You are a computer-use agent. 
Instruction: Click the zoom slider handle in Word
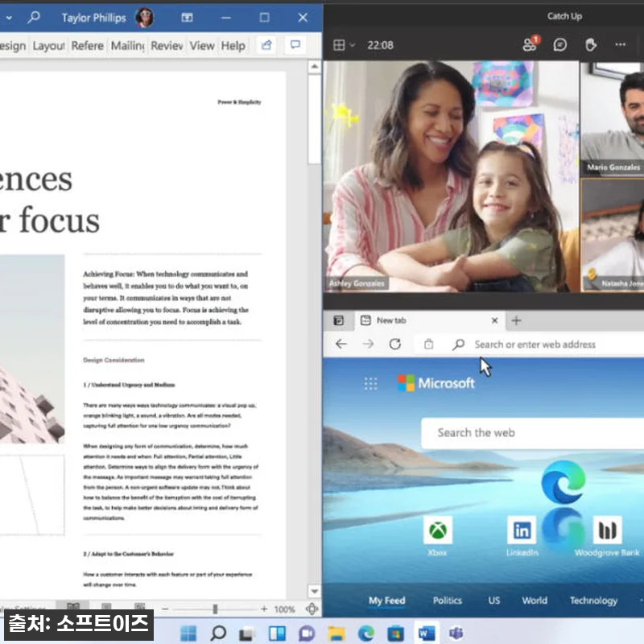click(x=215, y=609)
